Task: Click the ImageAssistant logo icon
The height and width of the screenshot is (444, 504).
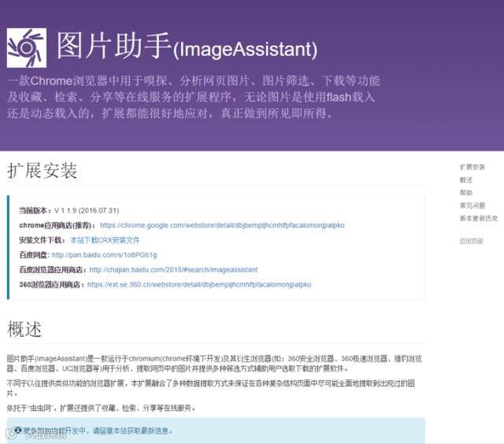Action: tap(27, 48)
